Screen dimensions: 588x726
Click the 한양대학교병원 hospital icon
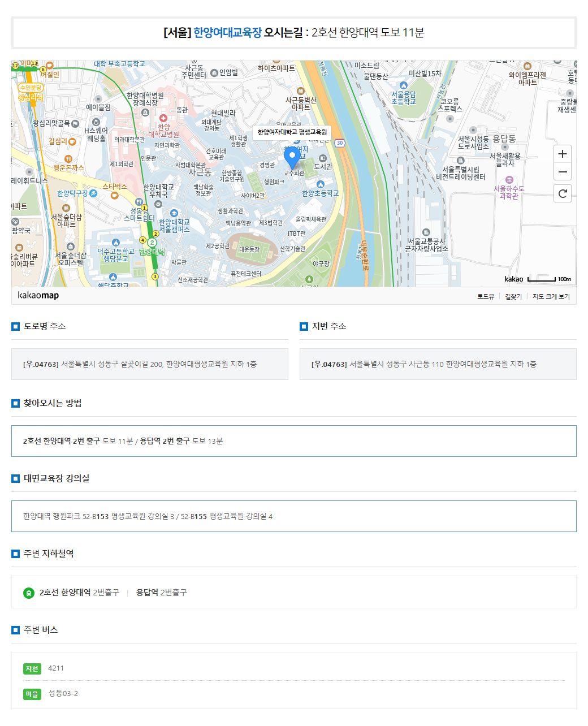pyautogui.click(x=163, y=118)
